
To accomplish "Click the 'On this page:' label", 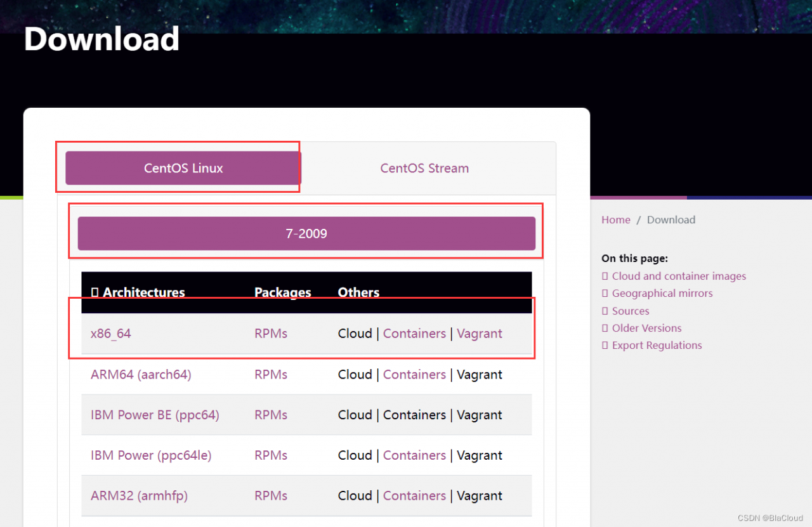I will click(634, 258).
